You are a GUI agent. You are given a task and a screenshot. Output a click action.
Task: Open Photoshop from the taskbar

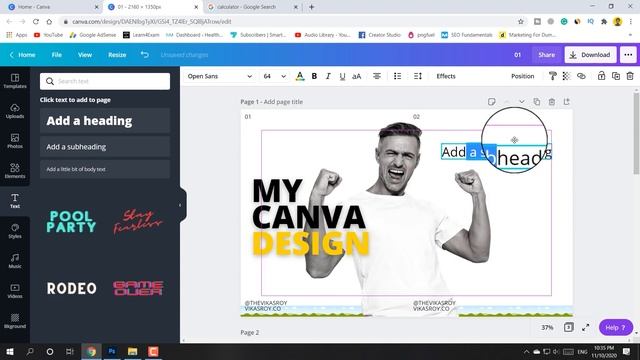(x=111, y=351)
